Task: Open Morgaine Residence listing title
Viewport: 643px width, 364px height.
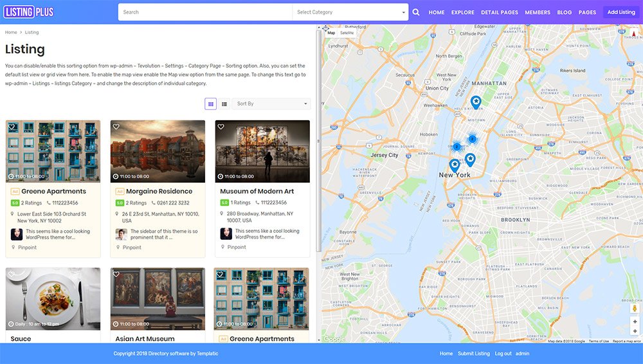Action: (159, 191)
